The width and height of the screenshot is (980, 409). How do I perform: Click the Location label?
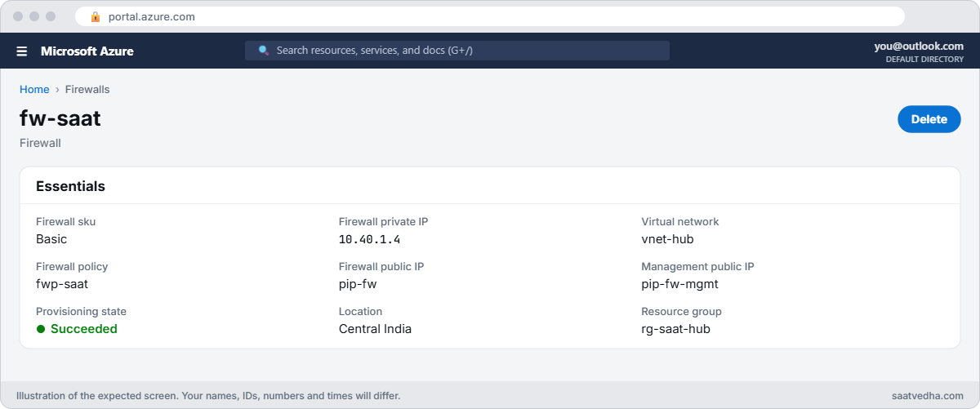pyautogui.click(x=360, y=311)
